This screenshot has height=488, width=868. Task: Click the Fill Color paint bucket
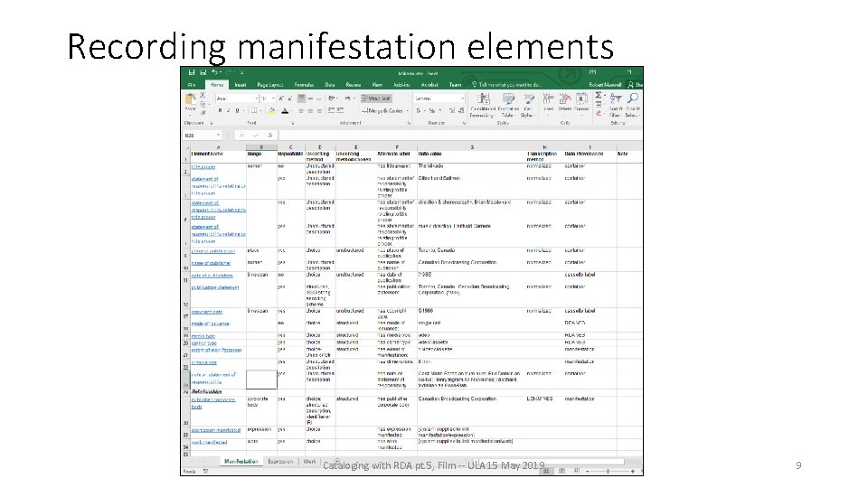[x=271, y=110]
